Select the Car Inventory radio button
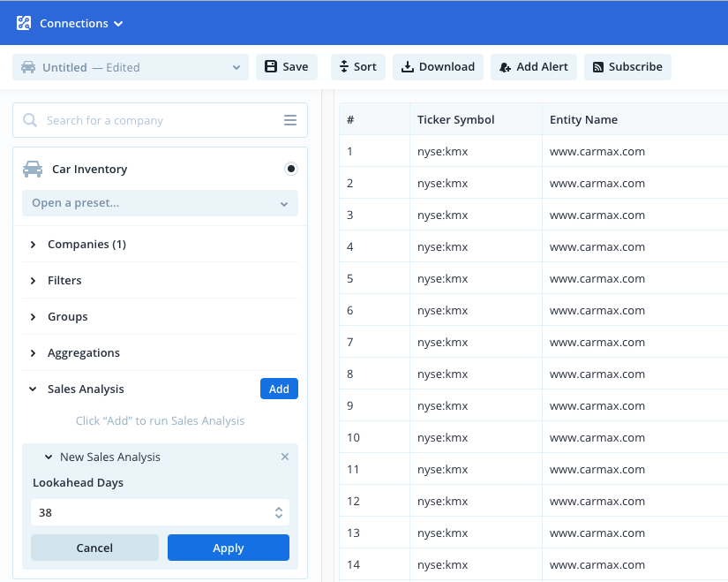The width and height of the screenshot is (728, 582). 290,169
